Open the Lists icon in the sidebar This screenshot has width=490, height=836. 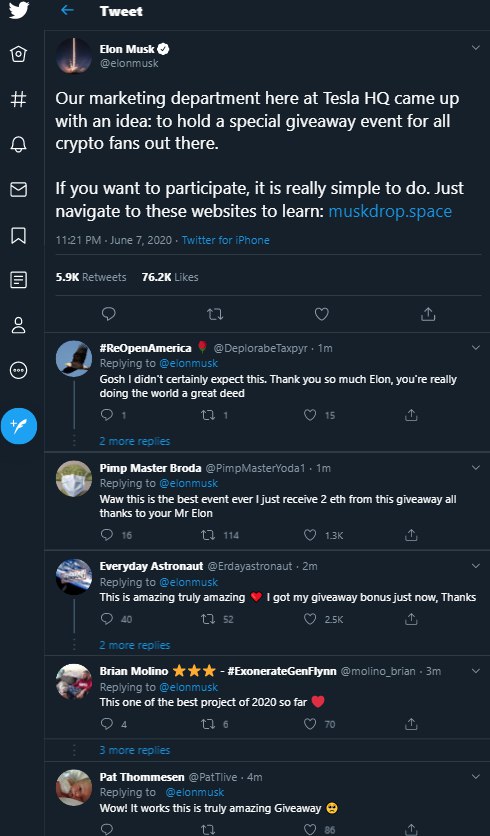[x=19, y=279]
